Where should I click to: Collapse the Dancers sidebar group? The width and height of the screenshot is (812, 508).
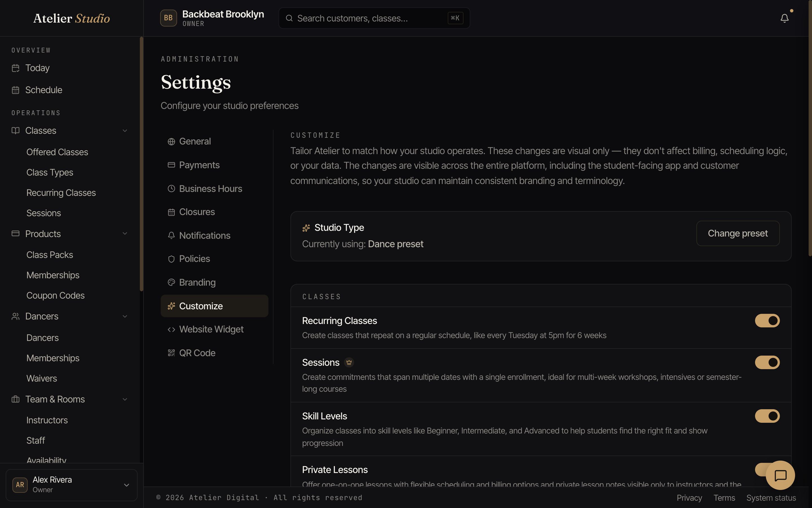[125, 316]
